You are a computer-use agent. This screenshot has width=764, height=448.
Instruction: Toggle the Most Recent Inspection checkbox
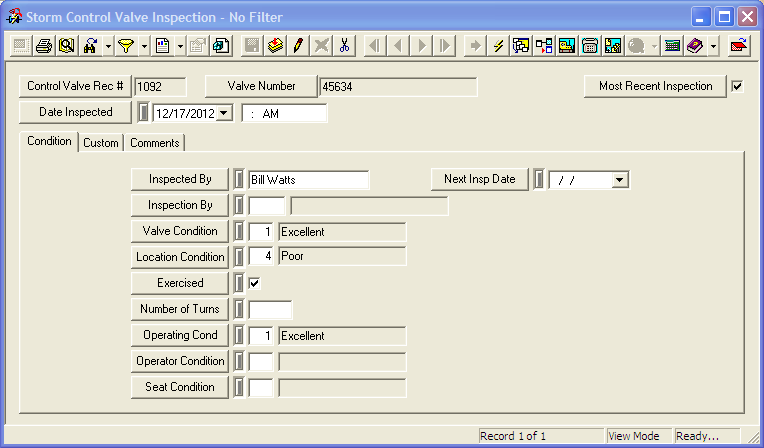pyautogui.click(x=737, y=86)
